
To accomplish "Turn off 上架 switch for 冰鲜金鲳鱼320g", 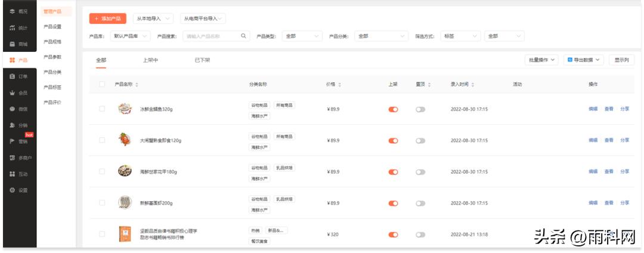I will point(393,110).
